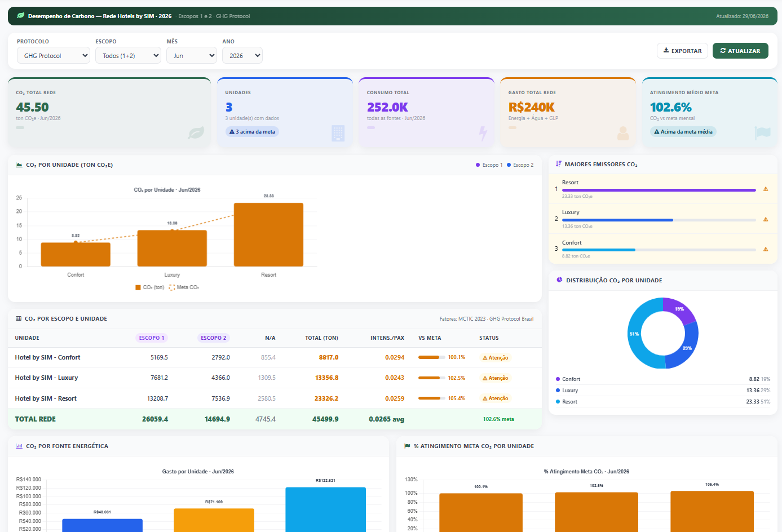Open the Ano dropdown showing 2026
This screenshot has width=782, height=532.
click(x=242, y=55)
